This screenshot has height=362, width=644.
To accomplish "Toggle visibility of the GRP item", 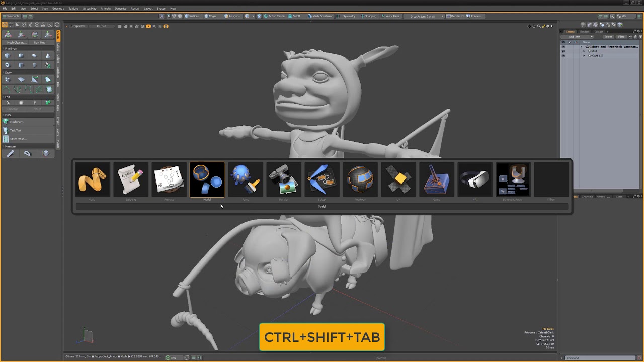I will 563,51.
